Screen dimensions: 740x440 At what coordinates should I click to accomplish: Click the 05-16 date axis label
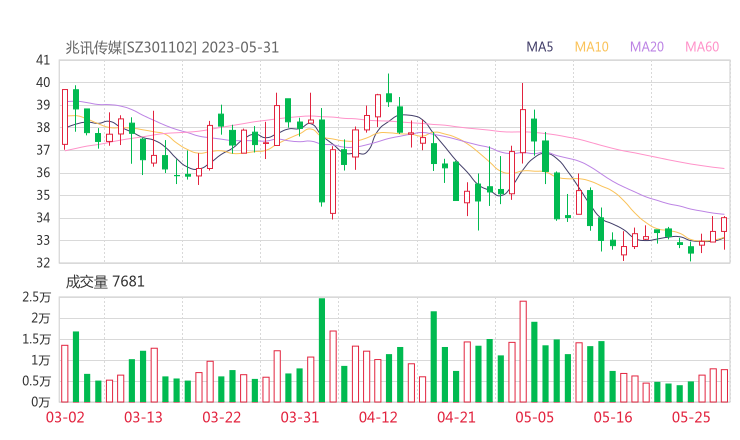[x=613, y=418]
